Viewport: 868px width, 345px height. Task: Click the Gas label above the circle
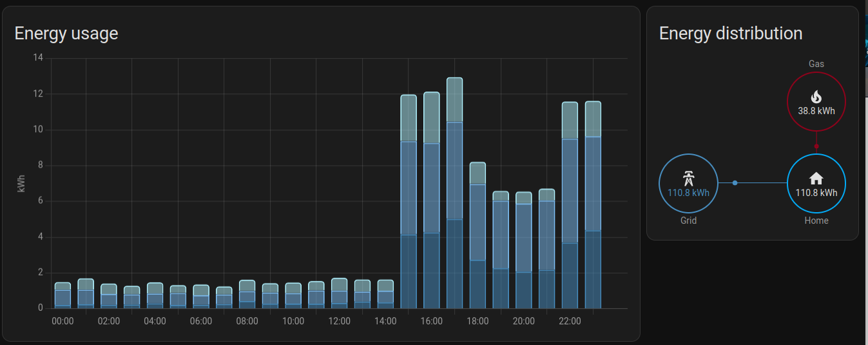coord(816,64)
